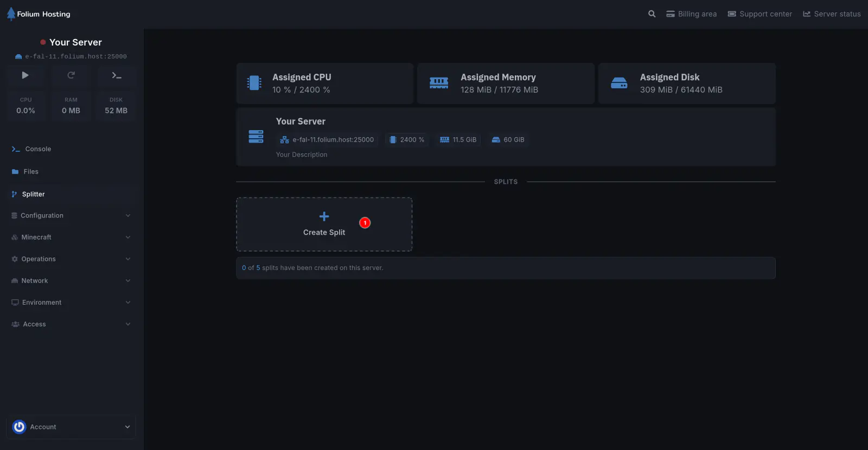Click the red notification badge

click(365, 223)
